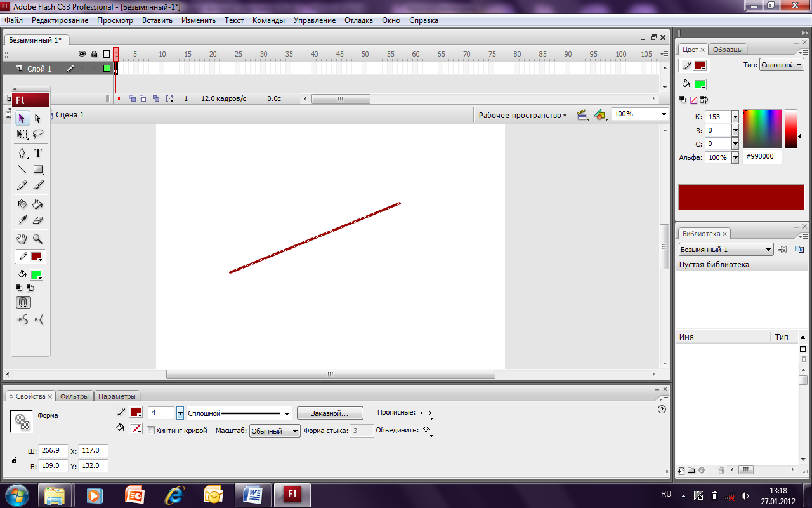Switch to the Образцы tab
This screenshot has width=812, height=508.
[x=728, y=50]
